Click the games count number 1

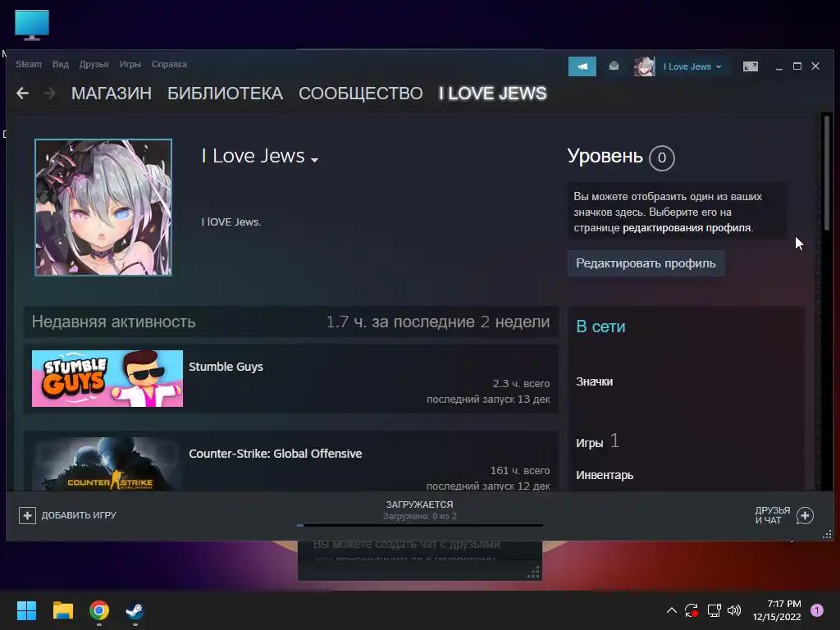(x=614, y=441)
